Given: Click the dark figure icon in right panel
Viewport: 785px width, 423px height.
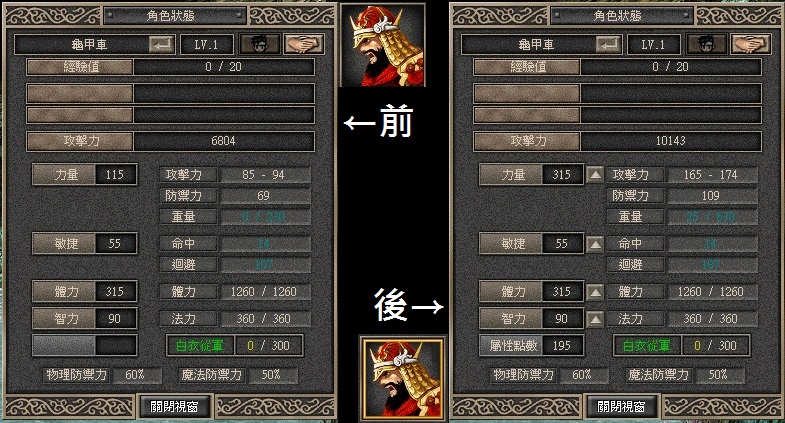Looking at the screenshot, I should [706, 45].
